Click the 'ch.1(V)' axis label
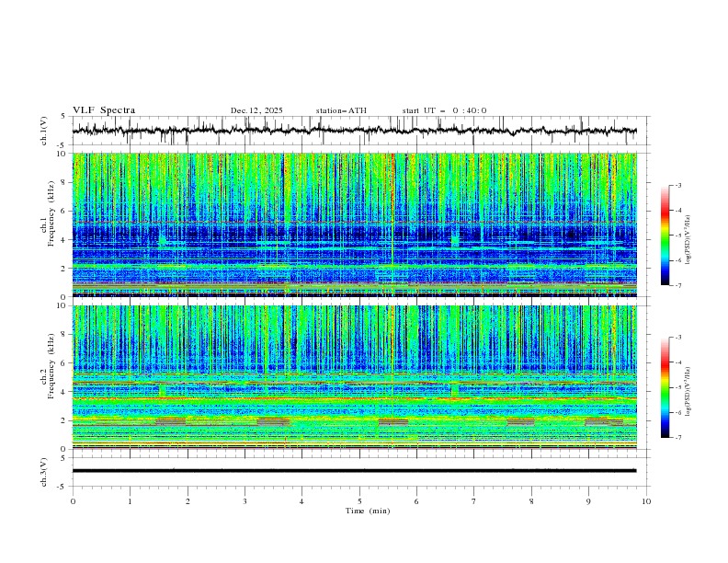The height and width of the screenshot is (563, 728). (x=44, y=131)
